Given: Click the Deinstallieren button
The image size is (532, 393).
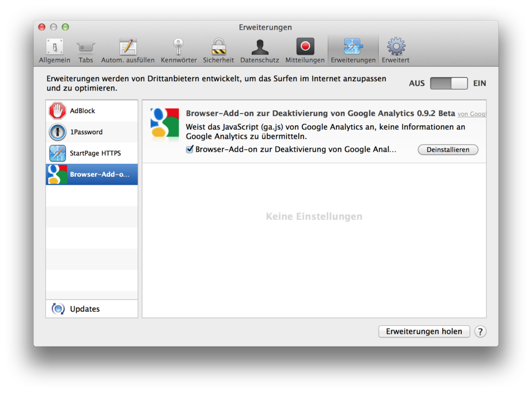Looking at the screenshot, I should click(448, 150).
